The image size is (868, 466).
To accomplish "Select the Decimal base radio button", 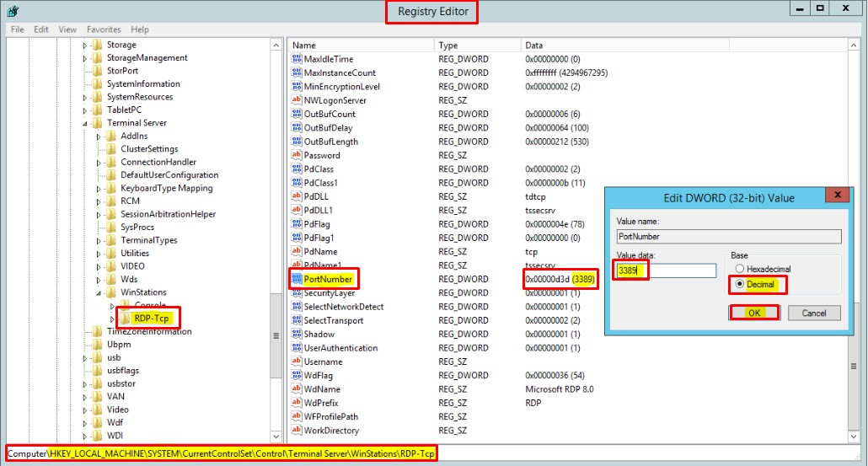I will coord(741,284).
